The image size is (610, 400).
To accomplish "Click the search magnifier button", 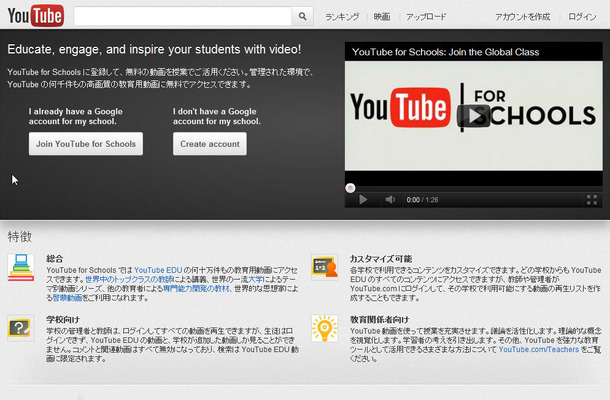I will pyautogui.click(x=302, y=16).
